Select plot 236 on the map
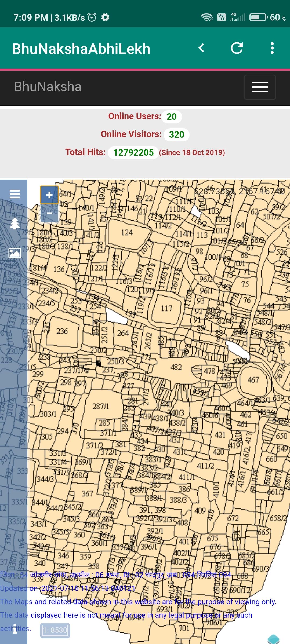 point(62,331)
